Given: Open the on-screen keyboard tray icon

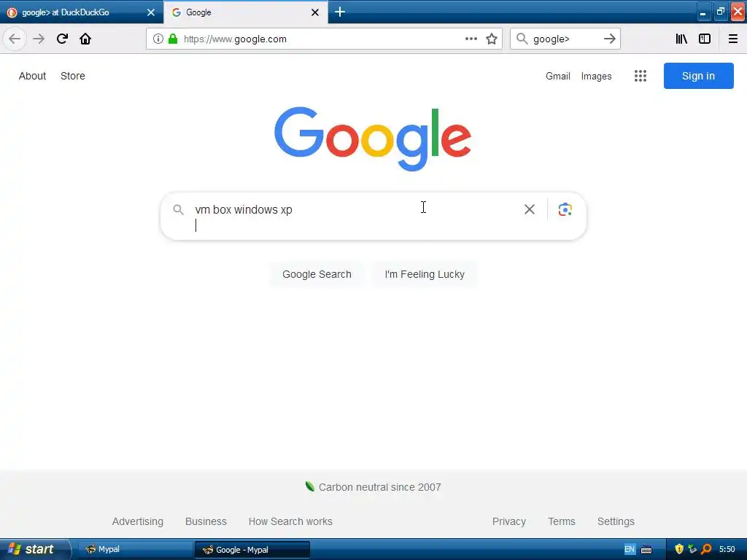Looking at the screenshot, I should pyautogui.click(x=646, y=550).
